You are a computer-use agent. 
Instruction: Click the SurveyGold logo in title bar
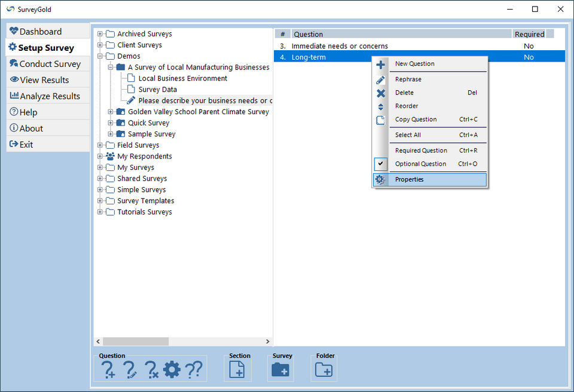point(11,9)
